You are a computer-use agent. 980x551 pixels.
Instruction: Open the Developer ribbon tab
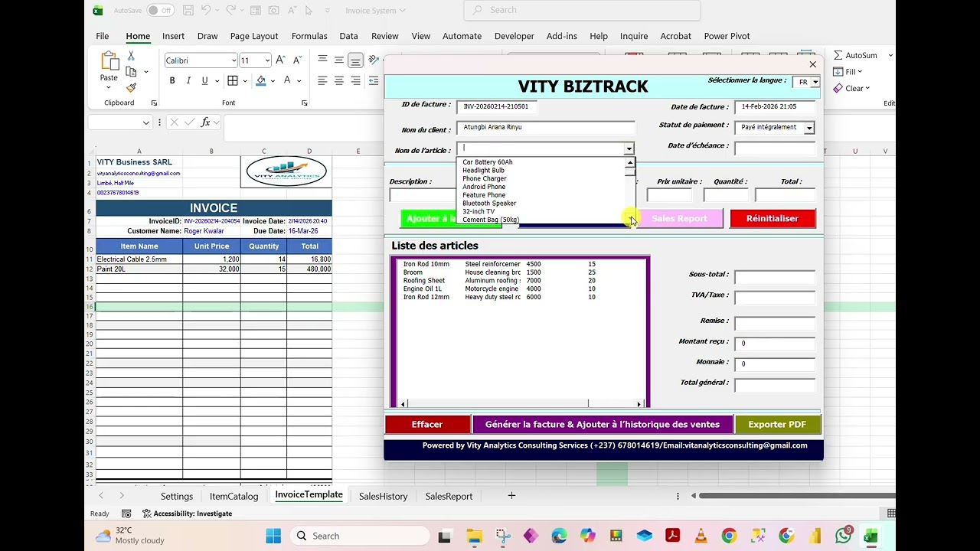click(x=514, y=36)
